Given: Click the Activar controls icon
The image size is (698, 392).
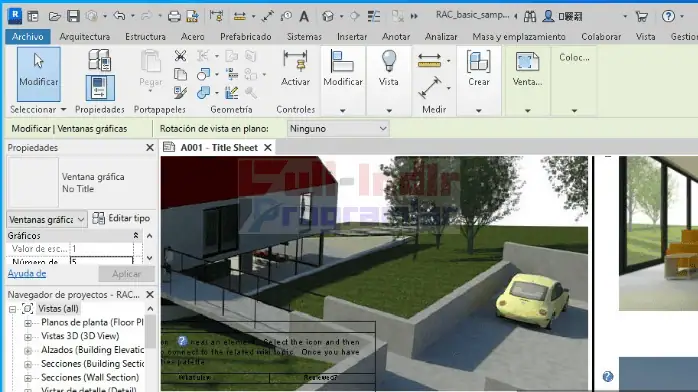Looking at the screenshot, I should [x=295, y=68].
